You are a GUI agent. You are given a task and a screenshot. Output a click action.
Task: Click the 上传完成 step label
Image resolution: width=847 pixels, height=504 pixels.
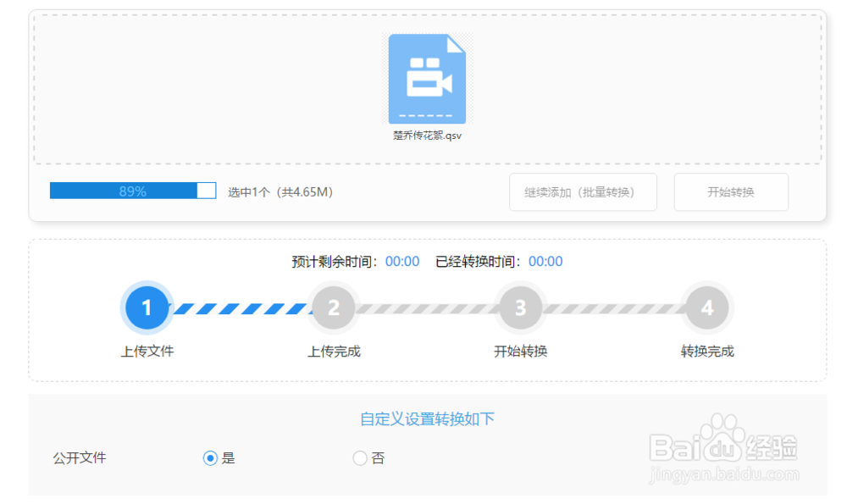pyautogui.click(x=334, y=352)
